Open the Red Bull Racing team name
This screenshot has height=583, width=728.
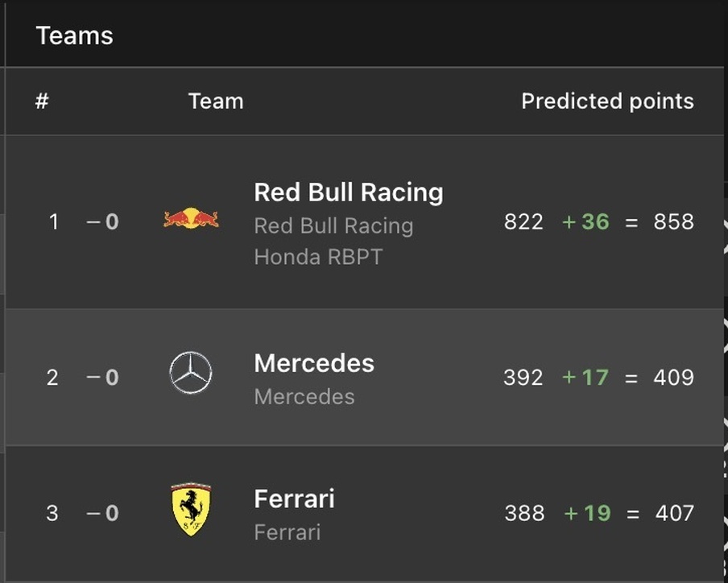pos(348,192)
